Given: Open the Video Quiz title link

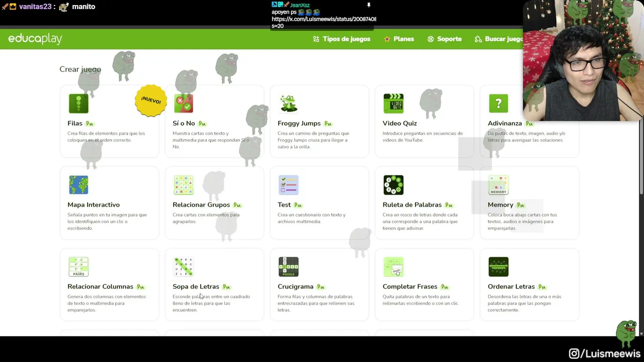Looking at the screenshot, I should [x=399, y=123].
